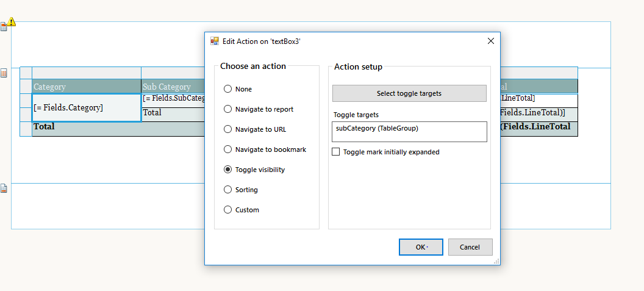Select the Sorting action option

pyautogui.click(x=228, y=190)
